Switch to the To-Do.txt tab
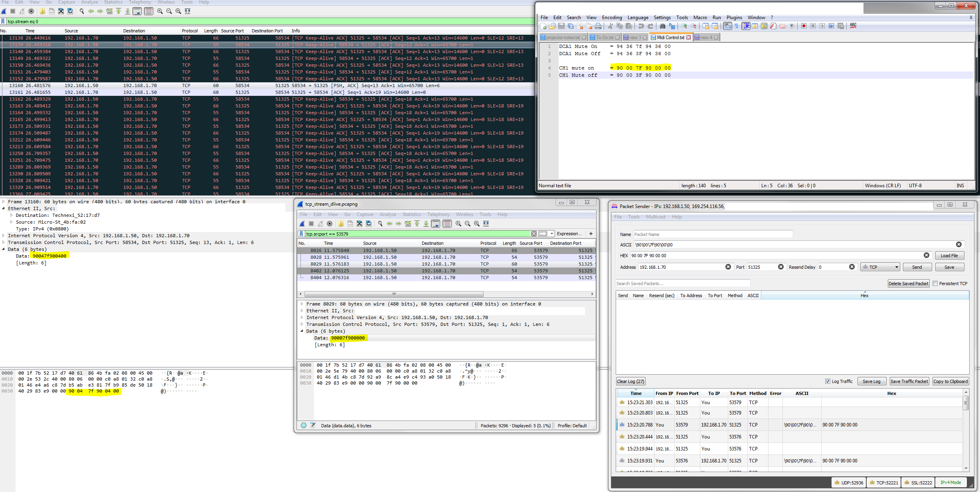 point(604,38)
